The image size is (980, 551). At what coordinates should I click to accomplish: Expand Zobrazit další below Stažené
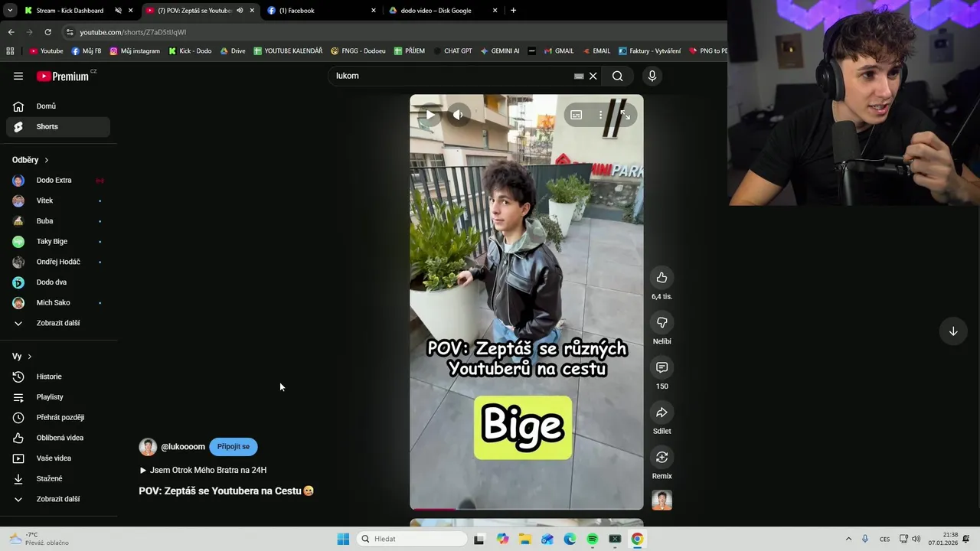pyautogui.click(x=58, y=499)
